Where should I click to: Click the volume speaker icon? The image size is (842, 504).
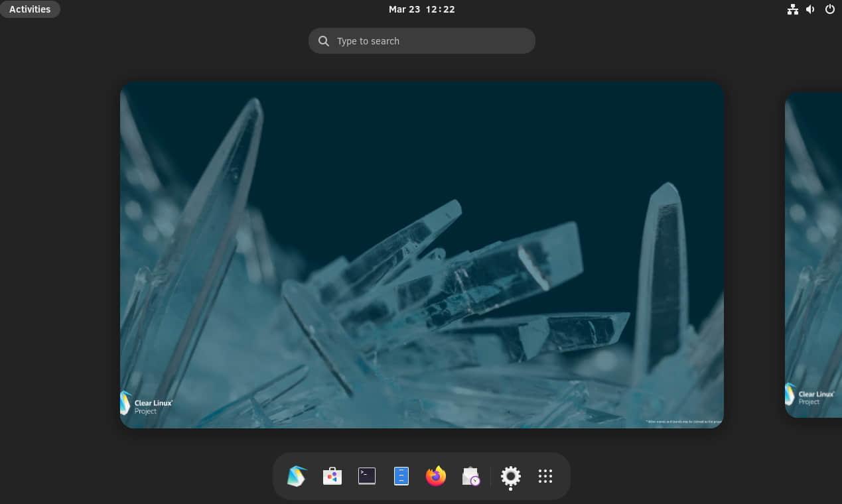[x=810, y=9]
